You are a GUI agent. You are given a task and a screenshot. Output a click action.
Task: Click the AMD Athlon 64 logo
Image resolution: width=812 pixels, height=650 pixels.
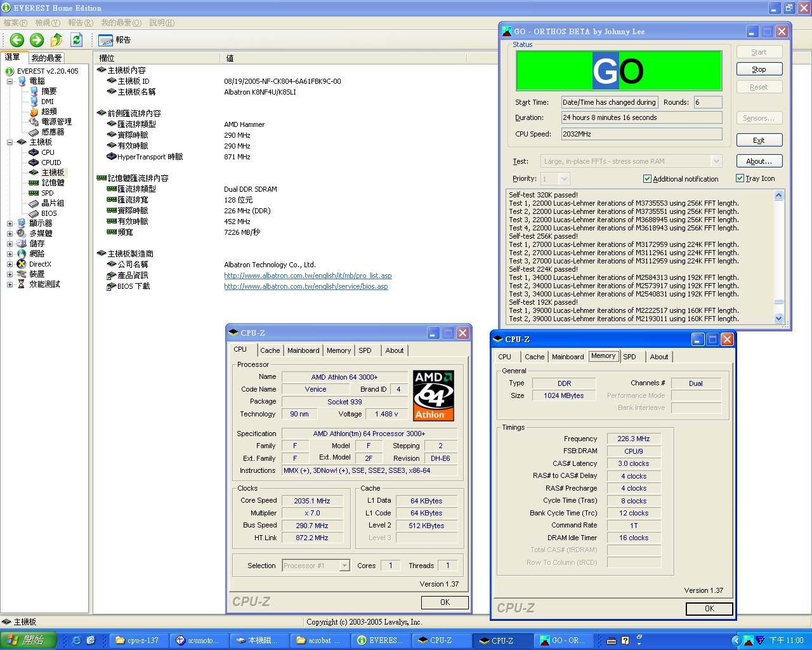click(x=434, y=395)
